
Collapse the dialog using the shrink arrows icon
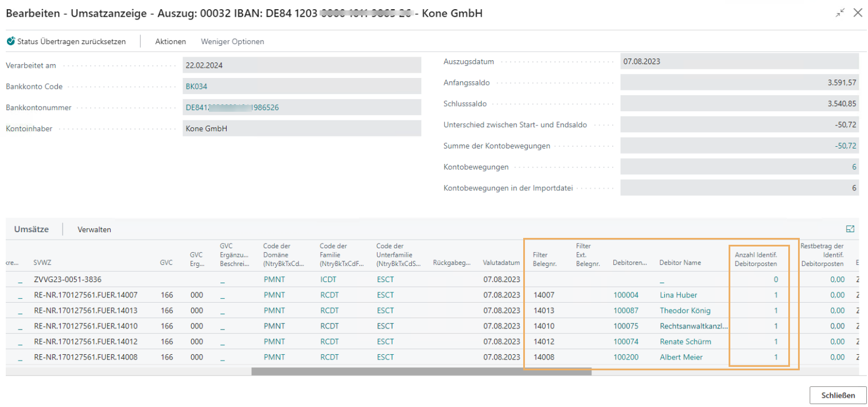840,13
